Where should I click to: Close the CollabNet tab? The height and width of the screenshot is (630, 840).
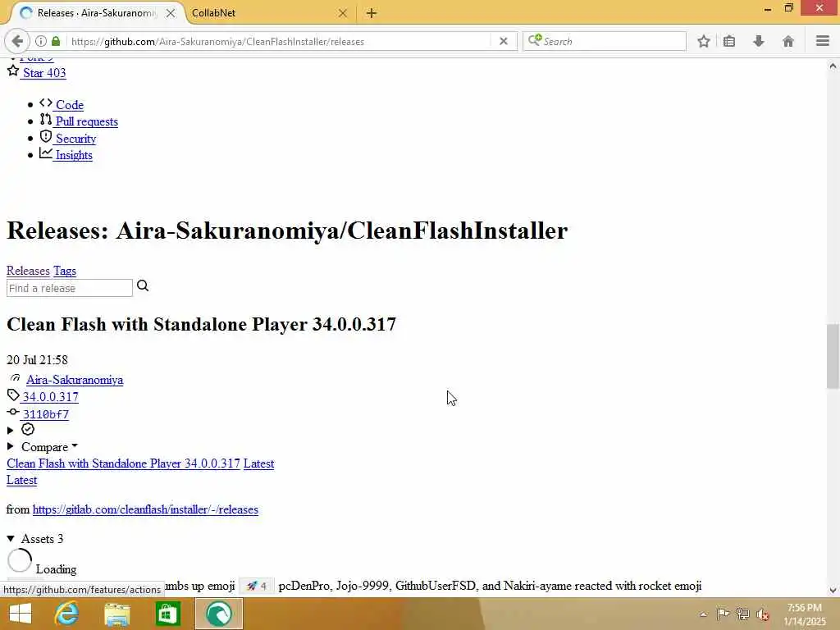coord(342,13)
